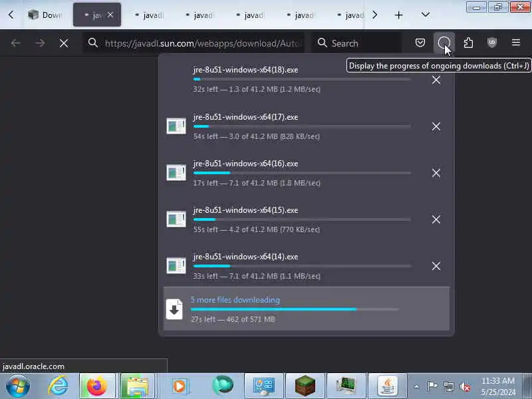This screenshot has height=399, width=532.
Task: Close the active javadl tab
Action: 110,15
